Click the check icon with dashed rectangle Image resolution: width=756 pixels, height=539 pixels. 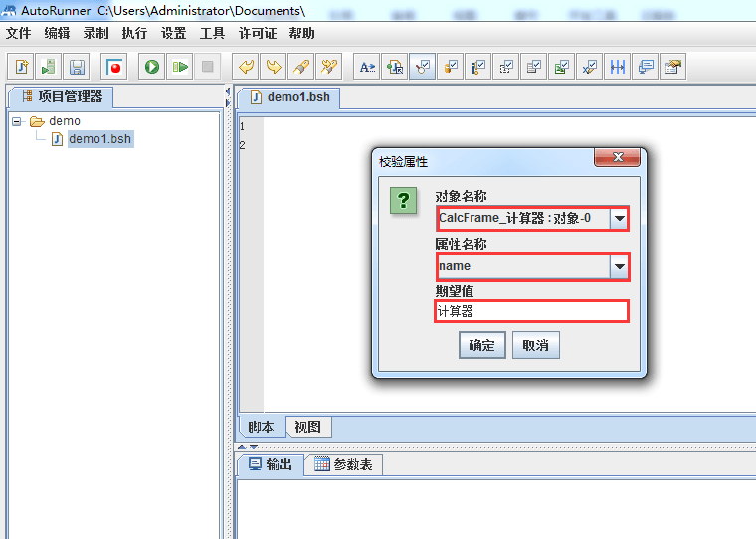506,67
